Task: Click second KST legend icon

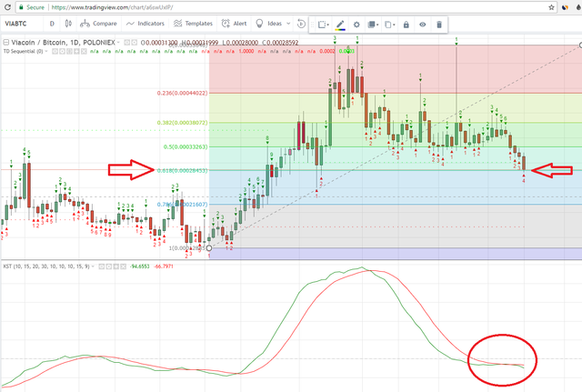Action: pos(109,266)
